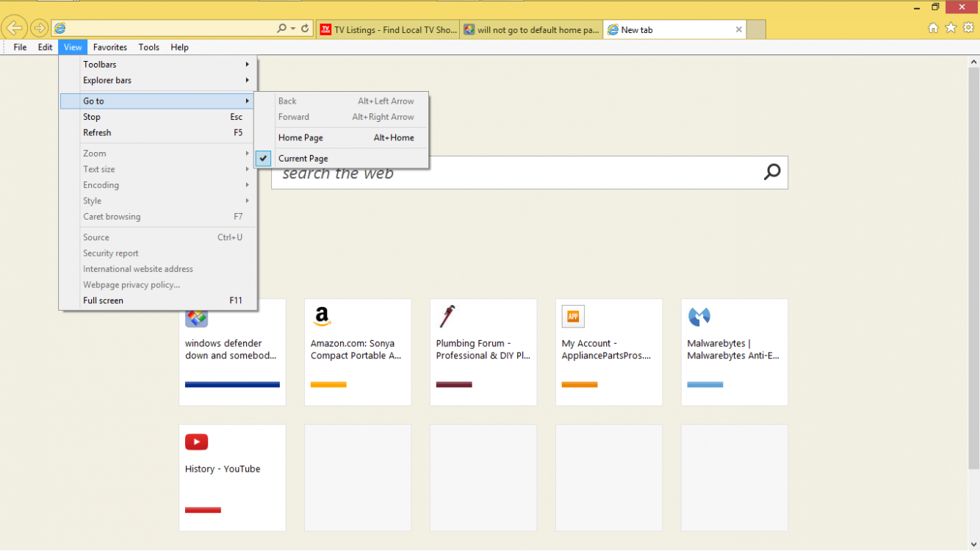Viewport: 980px width, 551px height.
Task: Choose Back in Go to submenu
Action: [x=342, y=101]
